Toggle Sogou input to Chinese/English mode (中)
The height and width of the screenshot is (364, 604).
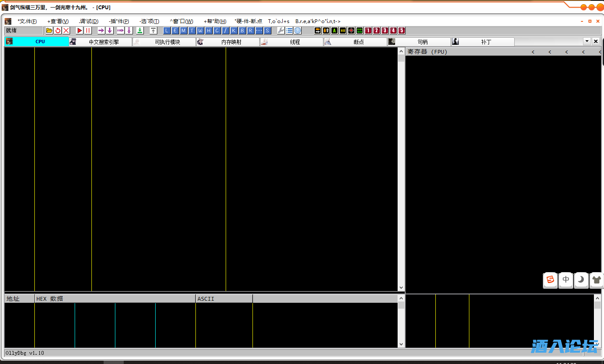pyautogui.click(x=566, y=280)
